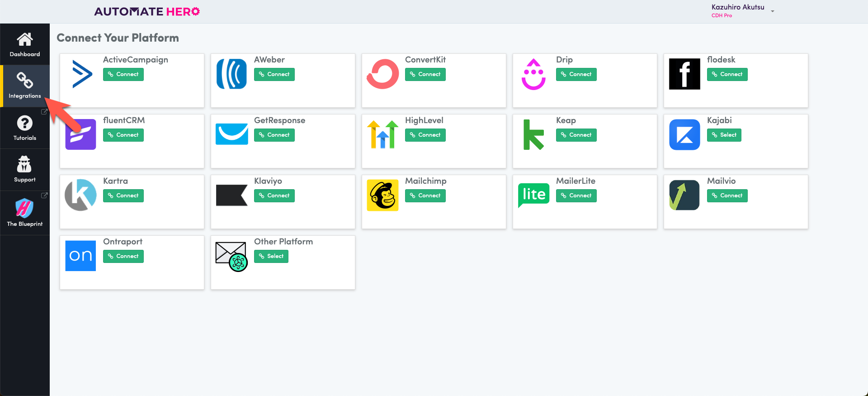Click the Drip smiley droplet logo
Image resolution: width=868 pixels, height=396 pixels.
[x=533, y=74]
